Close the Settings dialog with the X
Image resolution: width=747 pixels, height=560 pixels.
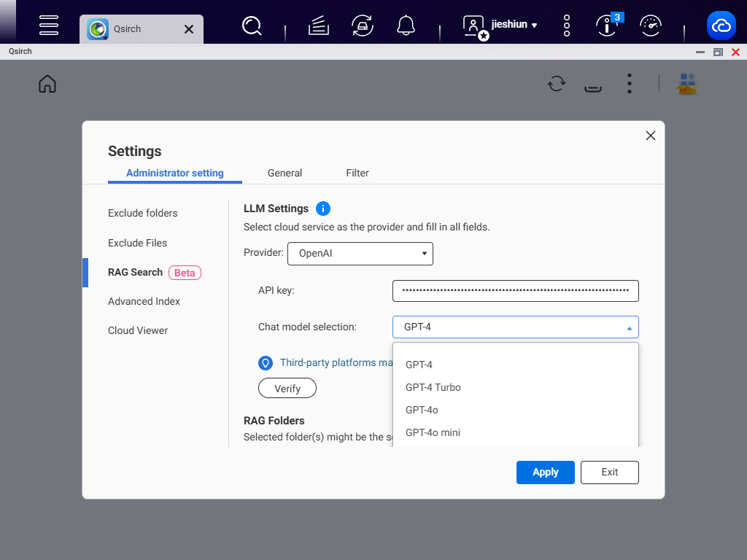click(x=650, y=136)
